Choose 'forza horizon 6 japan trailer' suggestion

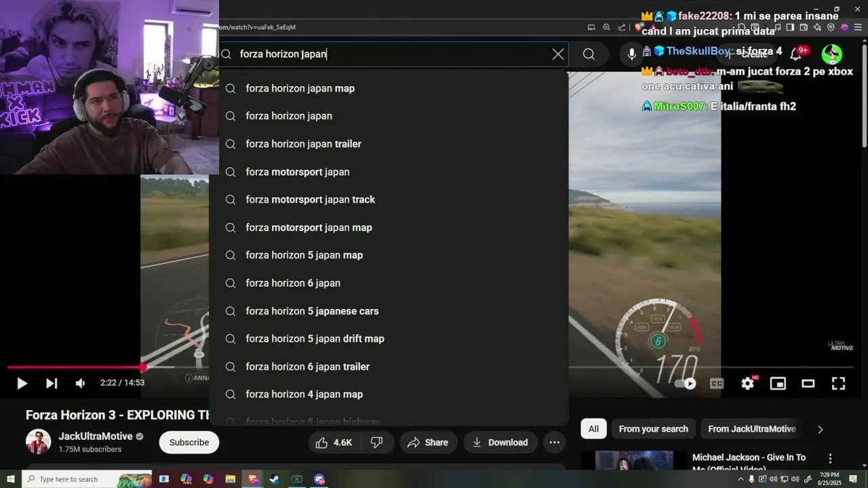click(x=389, y=366)
